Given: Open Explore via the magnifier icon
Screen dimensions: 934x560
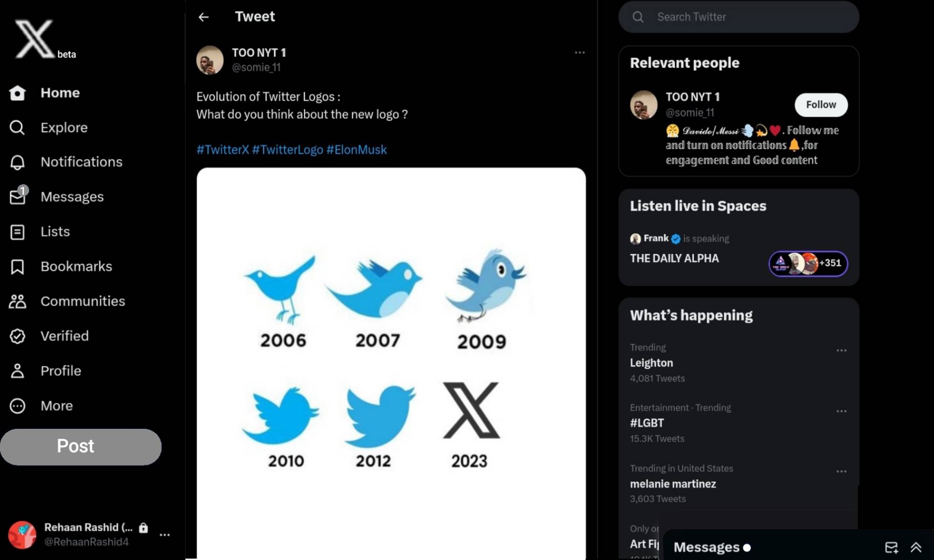Looking at the screenshot, I should point(17,127).
